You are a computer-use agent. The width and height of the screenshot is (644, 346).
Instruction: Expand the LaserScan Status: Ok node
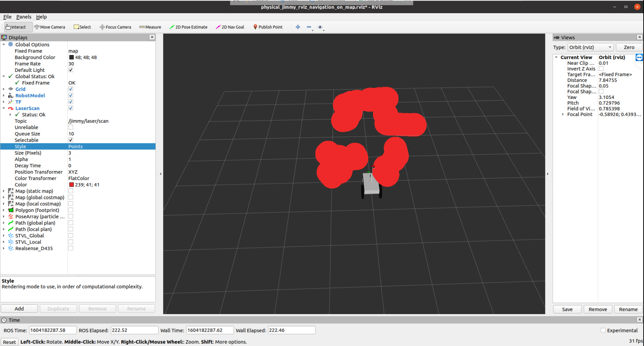10,115
